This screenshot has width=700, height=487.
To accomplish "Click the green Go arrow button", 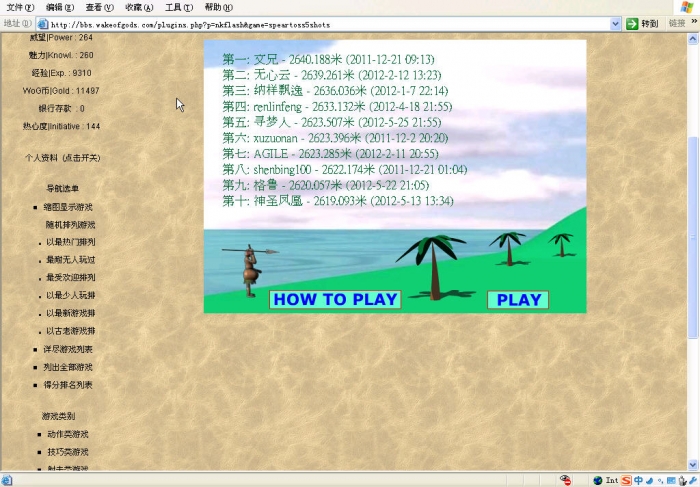I will (x=632, y=24).
